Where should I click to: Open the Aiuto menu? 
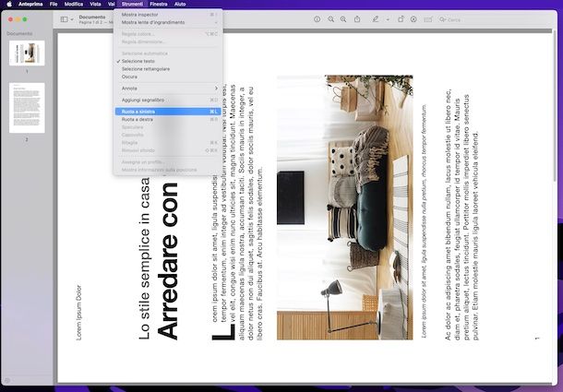[x=180, y=5]
